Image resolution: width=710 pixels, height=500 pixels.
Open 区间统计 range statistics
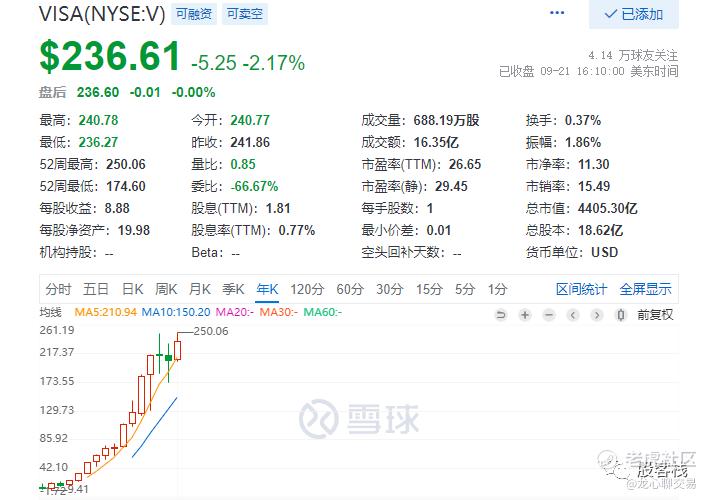pos(581,289)
